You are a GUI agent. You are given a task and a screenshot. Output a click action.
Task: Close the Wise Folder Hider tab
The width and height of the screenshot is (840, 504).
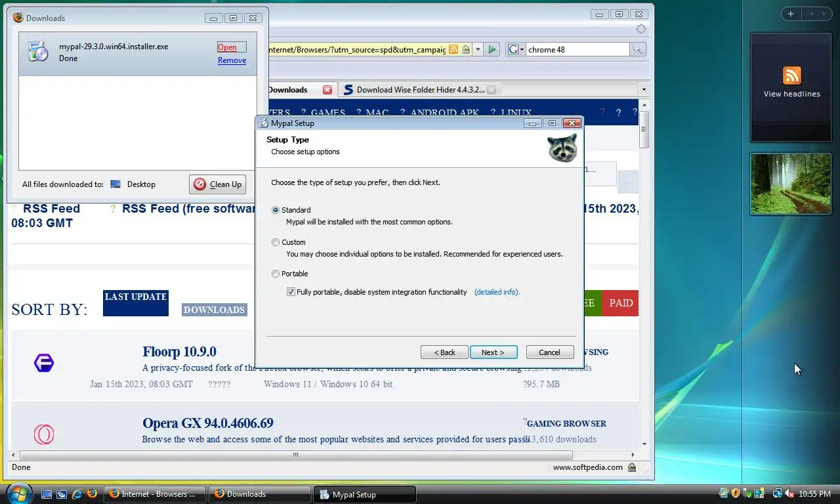492,90
